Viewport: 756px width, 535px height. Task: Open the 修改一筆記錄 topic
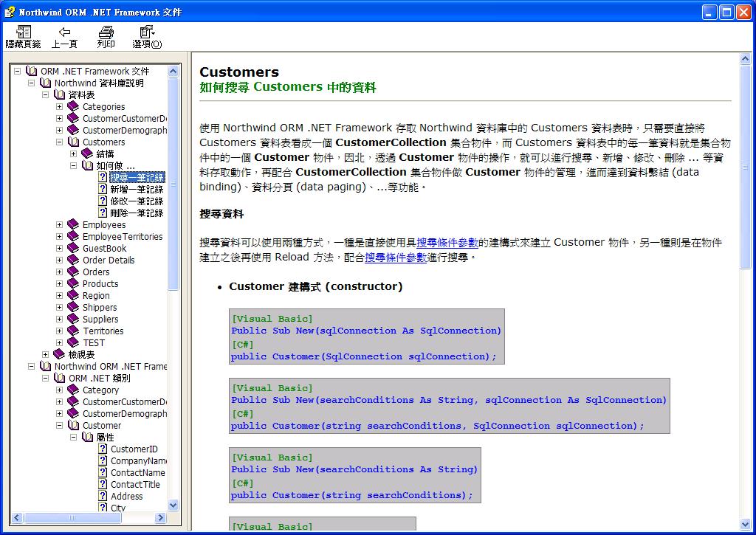(x=137, y=201)
